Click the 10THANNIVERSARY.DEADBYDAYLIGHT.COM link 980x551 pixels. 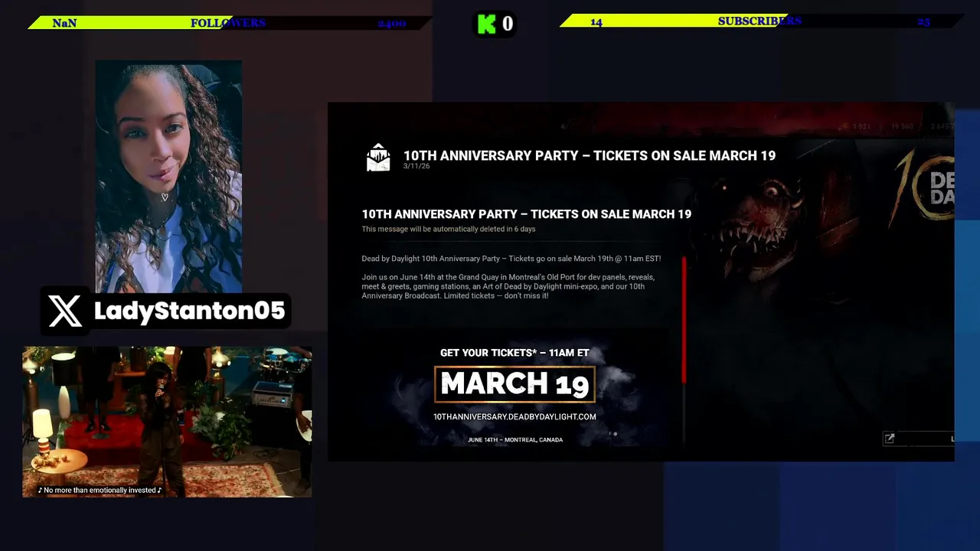pyautogui.click(x=514, y=416)
